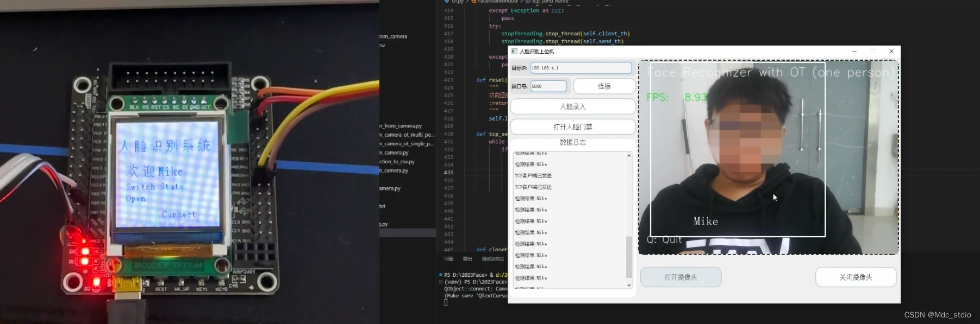980x324 pixels.
Task: Focus the 目标IP address field
Action: [x=580, y=68]
